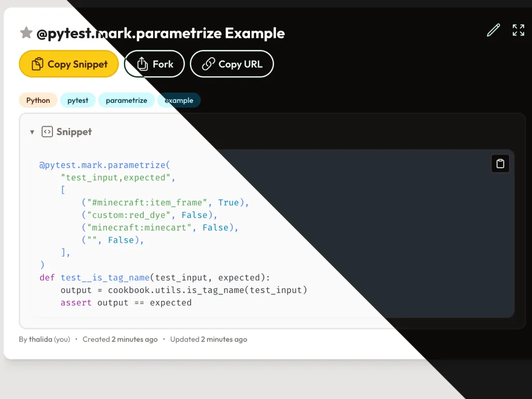Click the Updated 2 minutes ago text
The width and height of the screenshot is (532, 399).
coord(209,339)
